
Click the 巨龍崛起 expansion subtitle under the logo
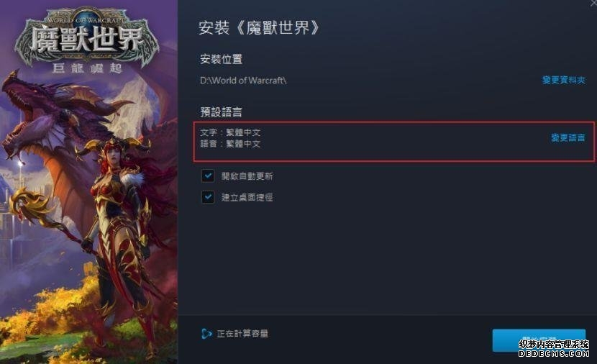(x=87, y=68)
